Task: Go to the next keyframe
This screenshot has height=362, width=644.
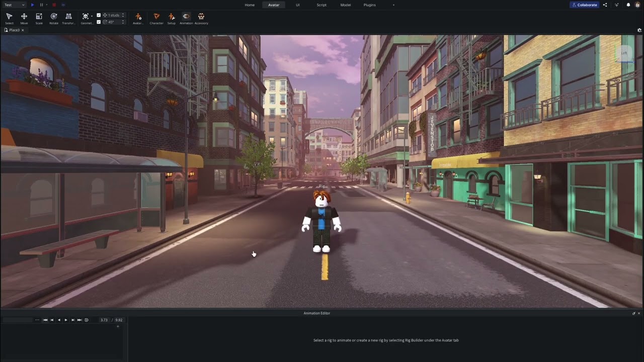Action: point(72,320)
